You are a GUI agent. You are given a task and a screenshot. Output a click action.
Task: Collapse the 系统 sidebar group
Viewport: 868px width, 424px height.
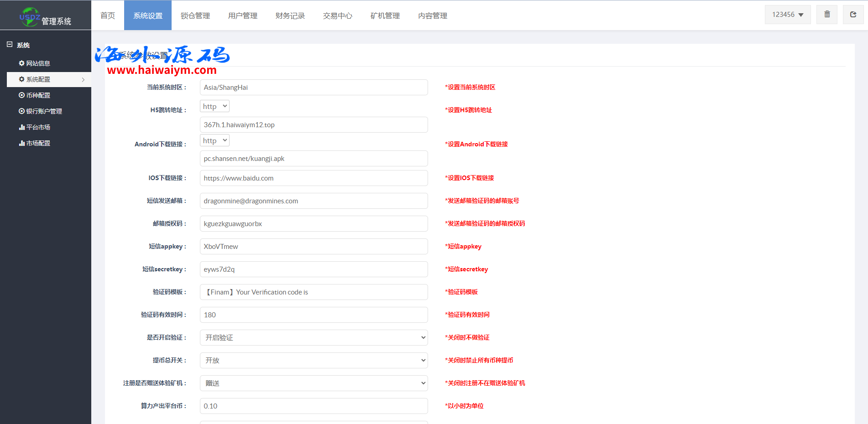[10, 45]
